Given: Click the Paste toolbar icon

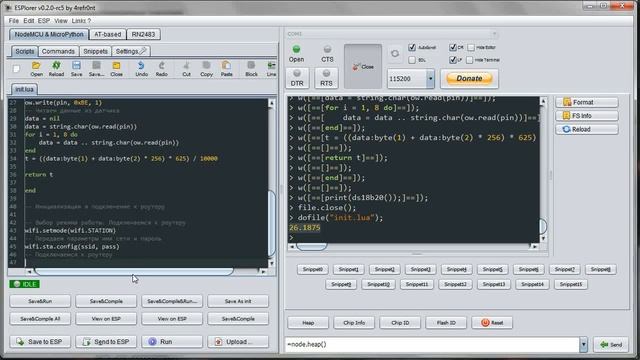Looking at the screenshot, I should [227, 69].
